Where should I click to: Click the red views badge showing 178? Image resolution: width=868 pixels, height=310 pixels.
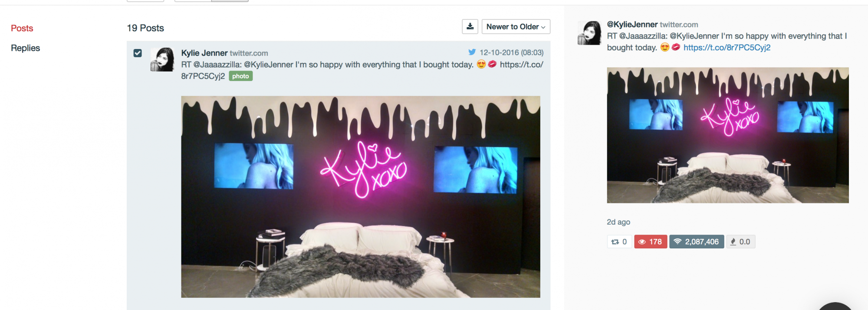650,242
